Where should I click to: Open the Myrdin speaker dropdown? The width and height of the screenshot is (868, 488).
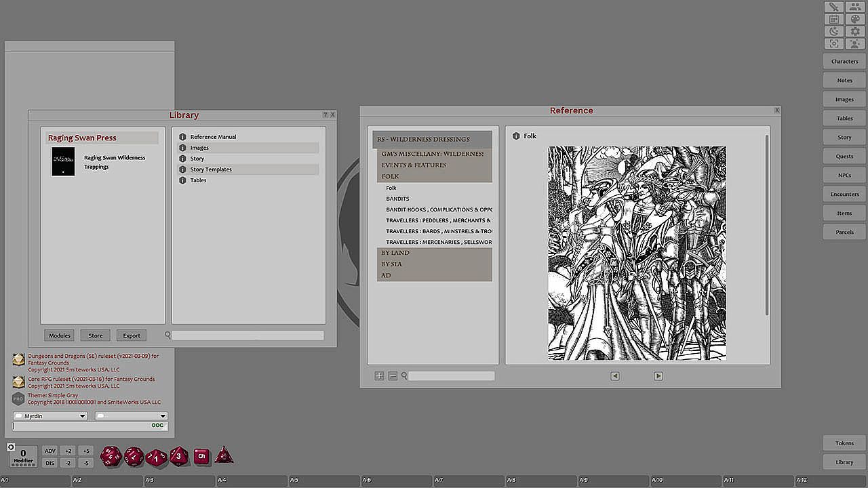pos(51,416)
